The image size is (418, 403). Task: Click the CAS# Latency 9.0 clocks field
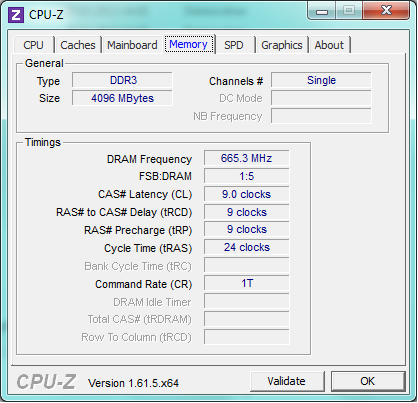coord(247,194)
